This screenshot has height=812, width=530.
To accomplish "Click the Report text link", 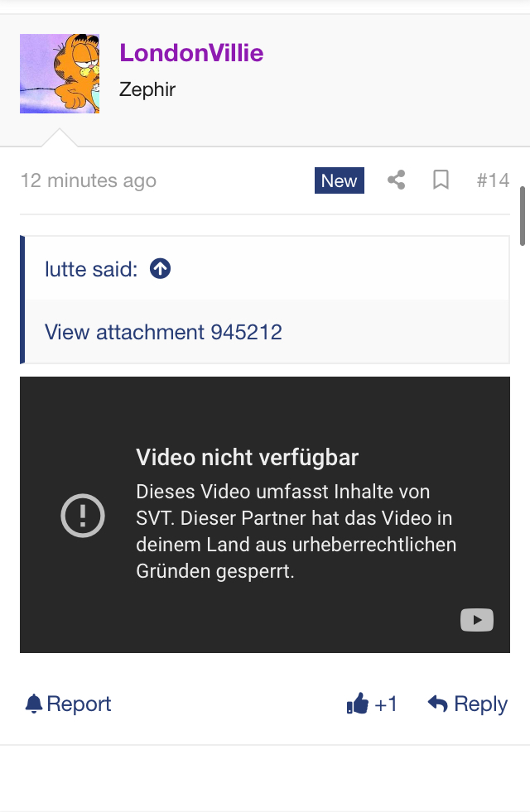I will [79, 704].
